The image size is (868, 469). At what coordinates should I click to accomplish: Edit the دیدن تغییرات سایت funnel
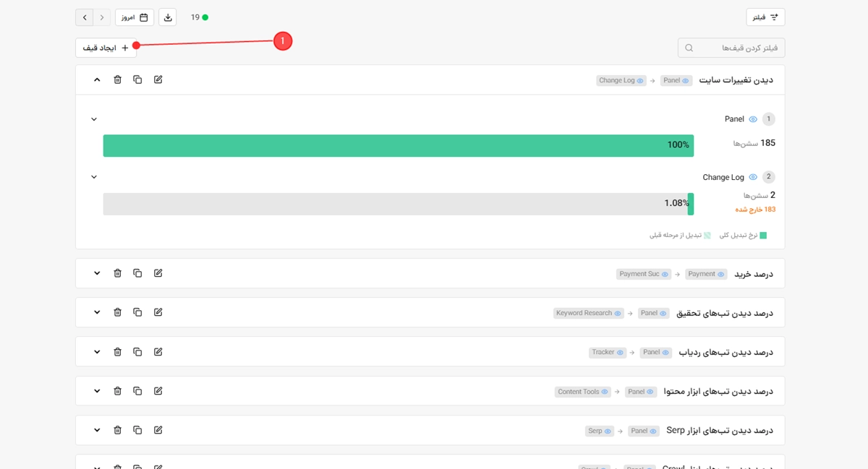pos(158,79)
